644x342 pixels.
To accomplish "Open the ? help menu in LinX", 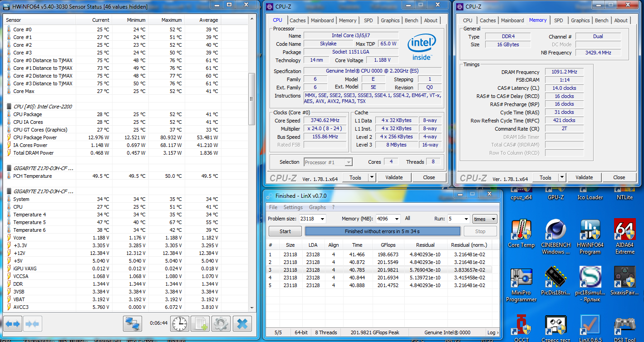I will (333, 207).
